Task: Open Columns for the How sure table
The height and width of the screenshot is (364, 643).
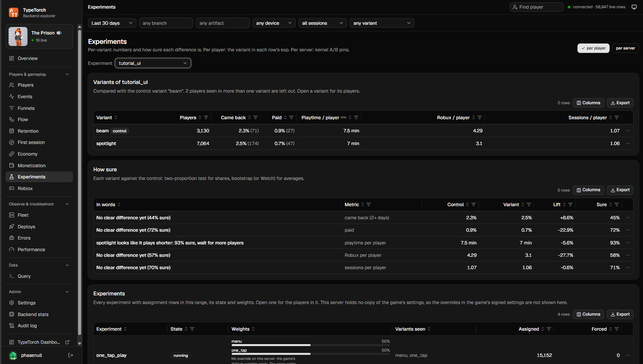Action: coord(588,190)
